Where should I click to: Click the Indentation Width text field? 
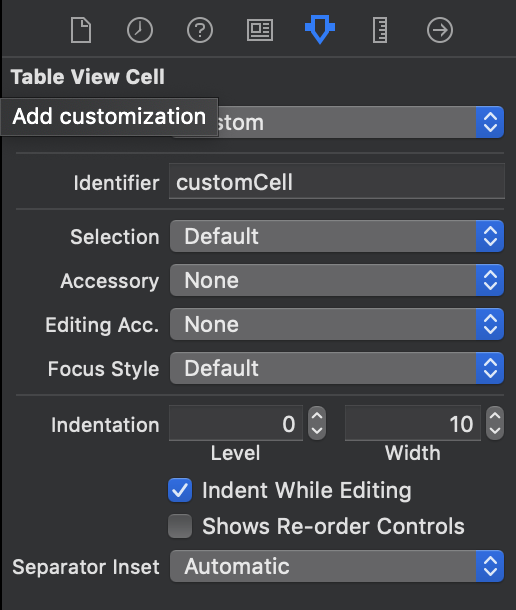tap(413, 423)
